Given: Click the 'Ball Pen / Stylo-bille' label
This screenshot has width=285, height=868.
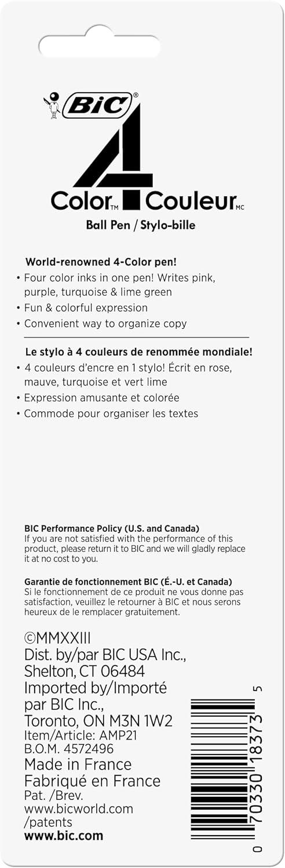Looking at the screenshot, I should click(x=142, y=225).
